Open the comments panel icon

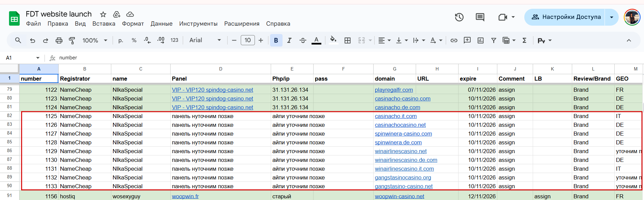point(480,17)
